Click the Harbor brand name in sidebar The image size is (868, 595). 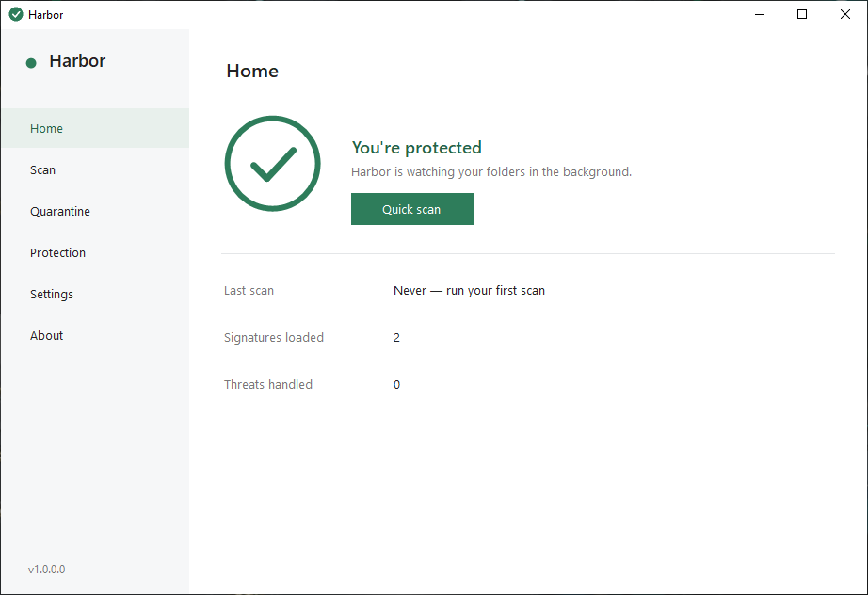tap(77, 61)
